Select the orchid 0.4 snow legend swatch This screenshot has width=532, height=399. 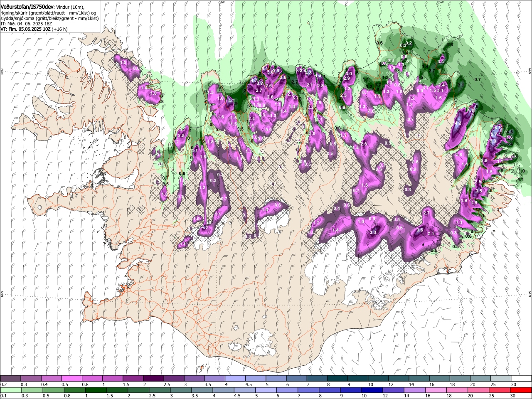[52, 378]
